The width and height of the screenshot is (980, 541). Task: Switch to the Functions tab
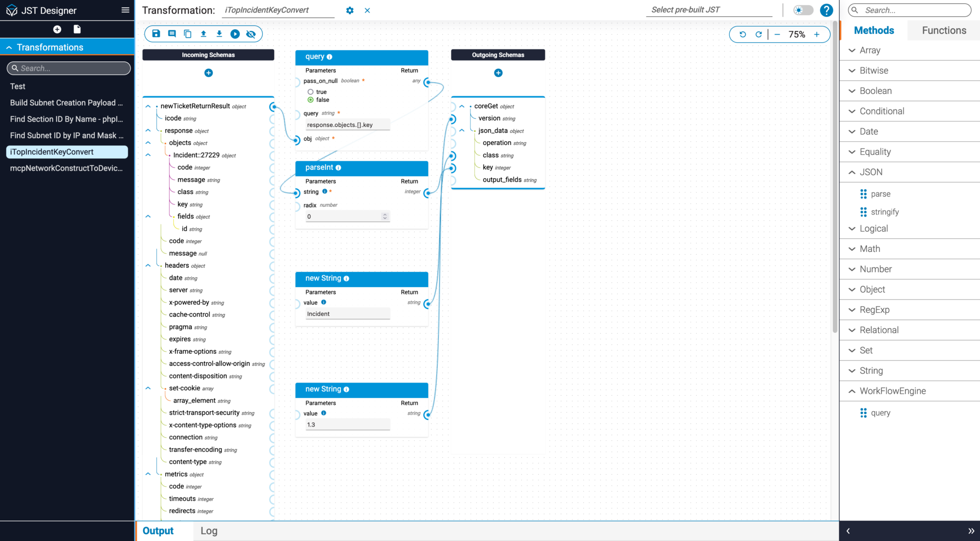pyautogui.click(x=943, y=30)
